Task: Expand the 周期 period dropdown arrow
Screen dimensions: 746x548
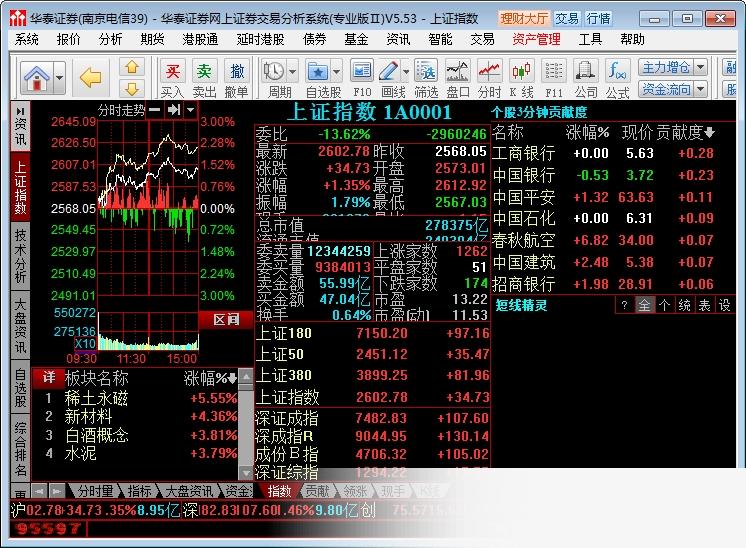Action: tap(292, 72)
